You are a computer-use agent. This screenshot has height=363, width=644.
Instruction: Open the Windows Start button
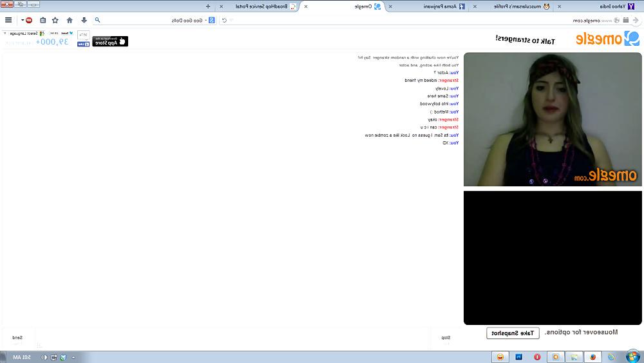(x=632, y=357)
